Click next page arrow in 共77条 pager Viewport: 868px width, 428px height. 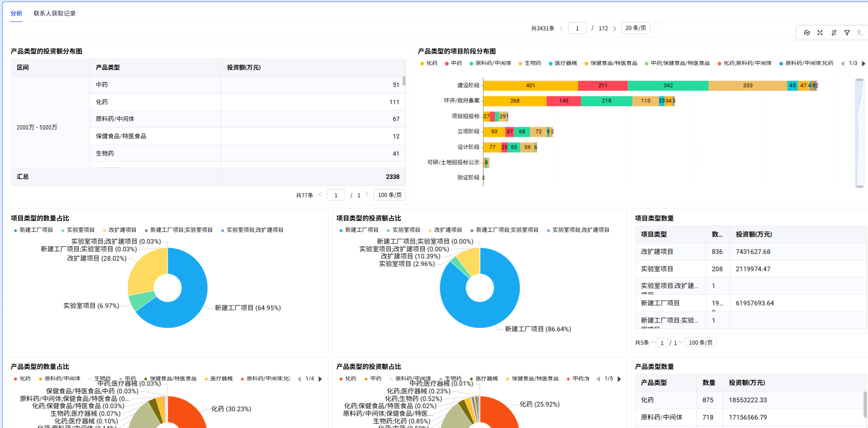pyautogui.click(x=367, y=195)
